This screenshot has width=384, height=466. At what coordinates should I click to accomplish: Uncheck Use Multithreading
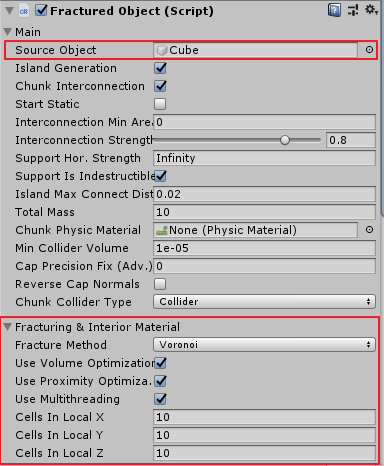[160, 399]
